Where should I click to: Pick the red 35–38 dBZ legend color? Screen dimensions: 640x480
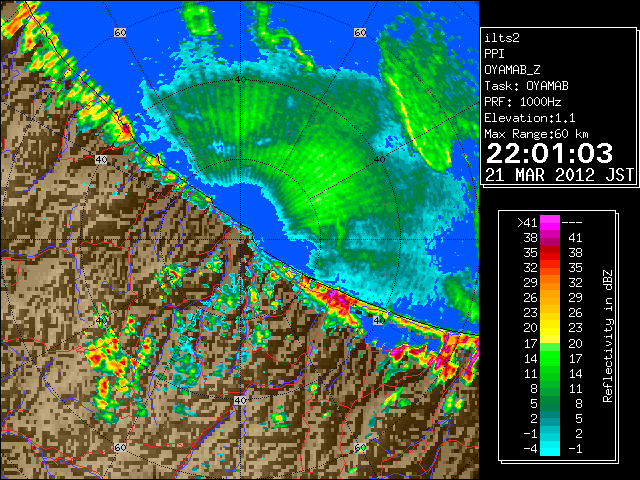tap(550, 253)
